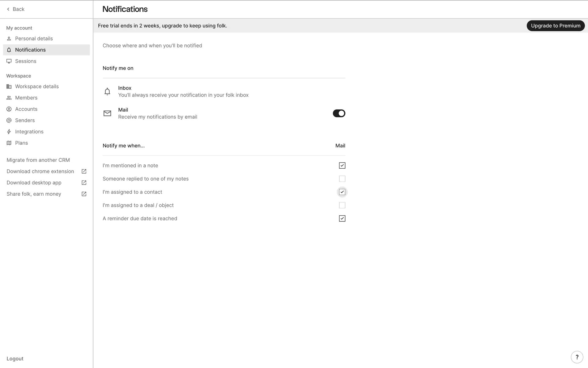Click the monitor icon next to Sessions
588x368 pixels.
coord(9,61)
